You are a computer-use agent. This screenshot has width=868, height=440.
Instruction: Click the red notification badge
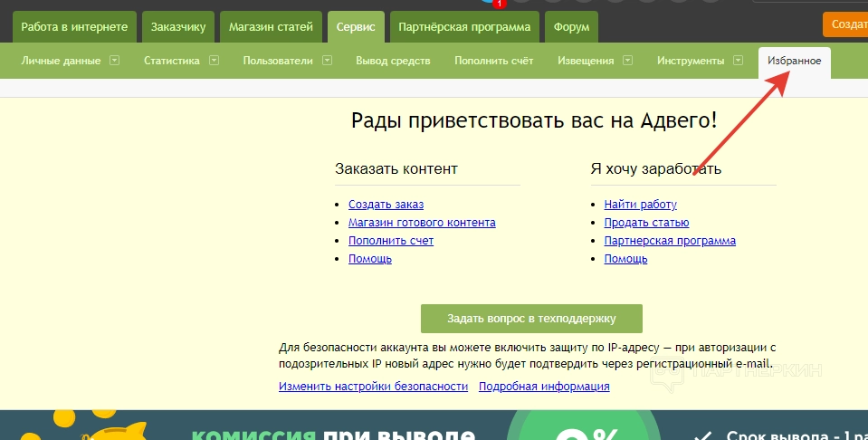[x=500, y=4]
